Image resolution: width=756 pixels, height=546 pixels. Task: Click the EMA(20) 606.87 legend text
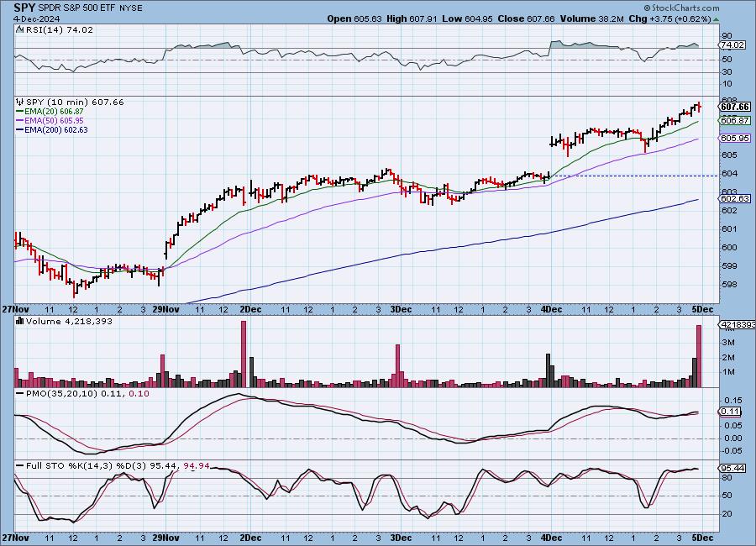[x=54, y=112]
